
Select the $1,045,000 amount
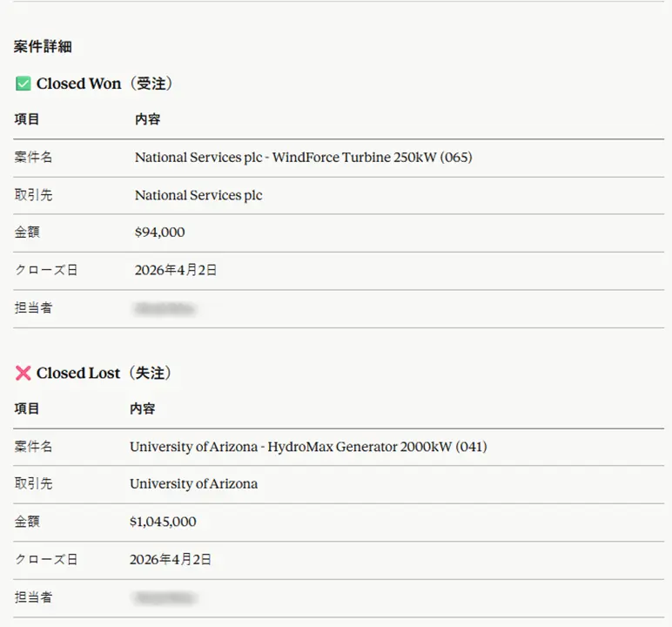(163, 522)
